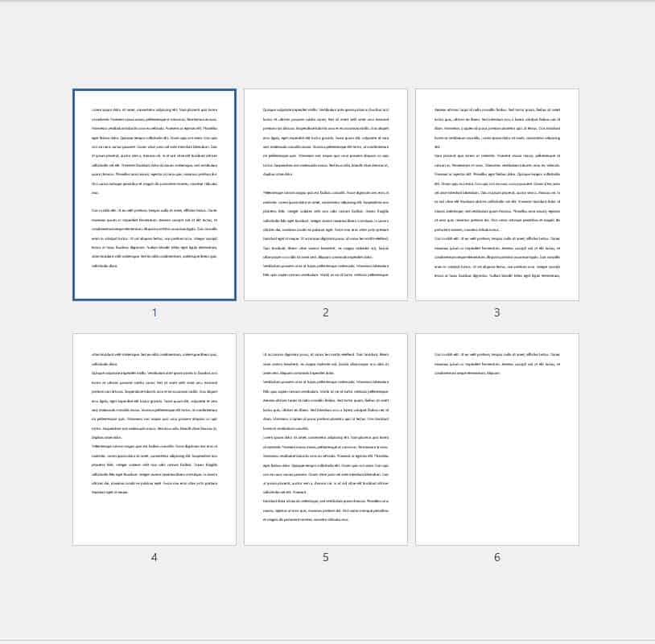Click the second paragraph on page 2
Viewport: 655px width, 644px height.
point(326,242)
